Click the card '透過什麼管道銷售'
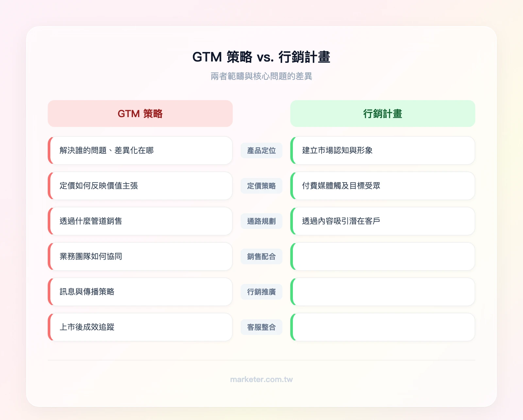This screenshot has height=420, width=523. [140, 221]
